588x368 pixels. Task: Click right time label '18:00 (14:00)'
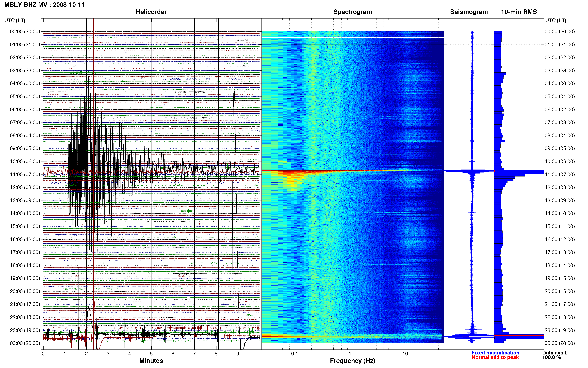(560, 265)
